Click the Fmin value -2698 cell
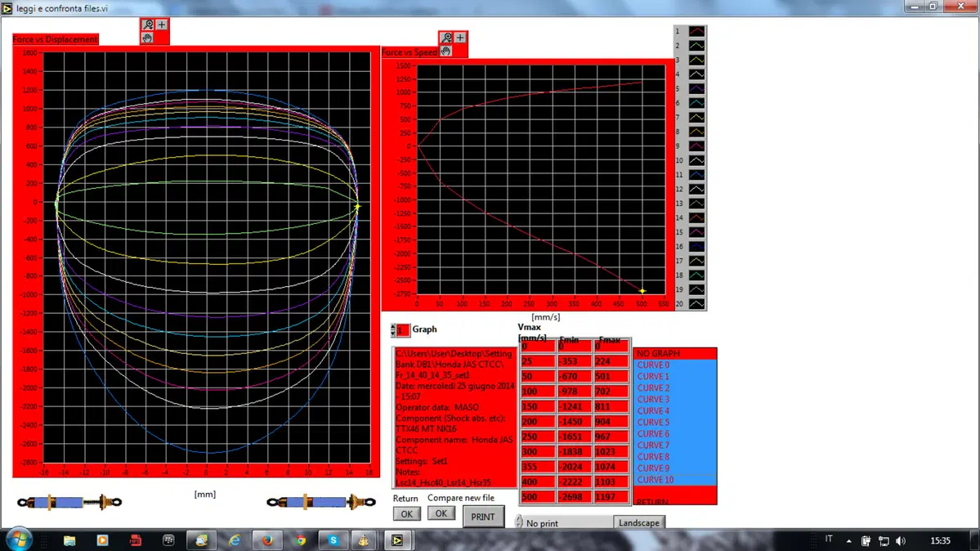The image size is (980, 551). (x=575, y=497)
